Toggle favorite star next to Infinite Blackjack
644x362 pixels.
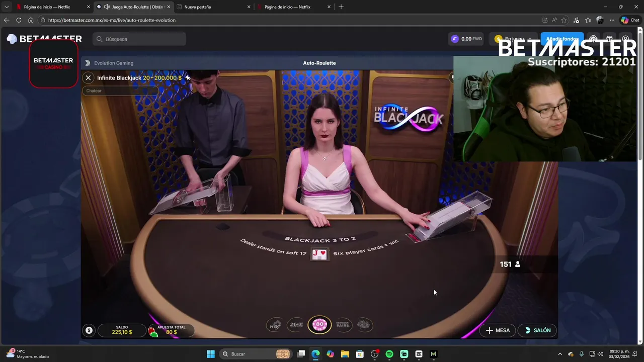pyautogui.click(x=188, y=78)
